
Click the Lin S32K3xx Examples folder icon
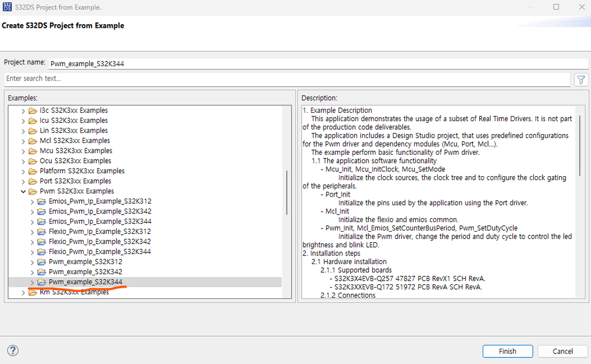point(33,131)
